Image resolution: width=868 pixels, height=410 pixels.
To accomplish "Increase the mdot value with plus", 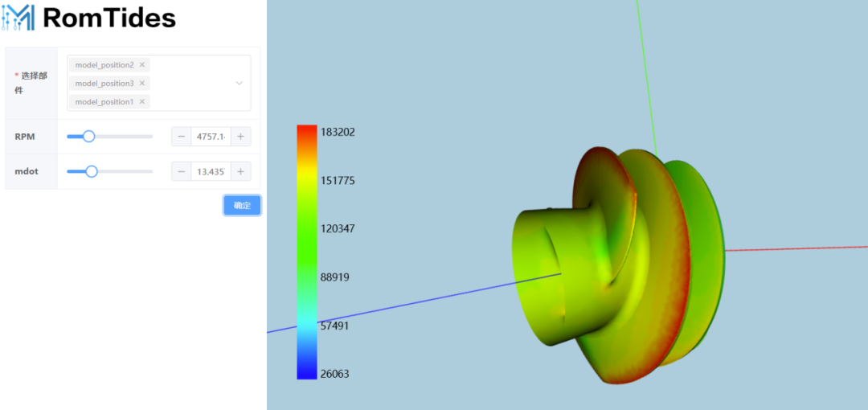I will pos(240,171).
